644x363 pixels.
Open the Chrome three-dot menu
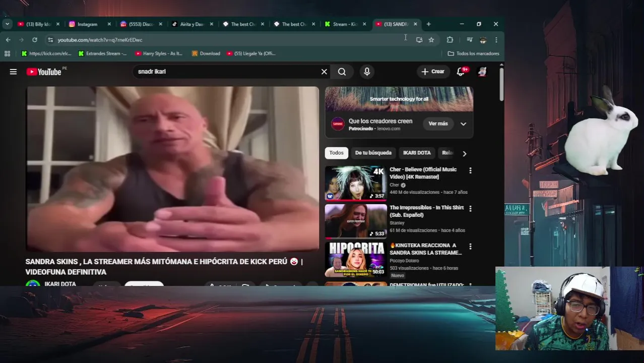(496, 39)
